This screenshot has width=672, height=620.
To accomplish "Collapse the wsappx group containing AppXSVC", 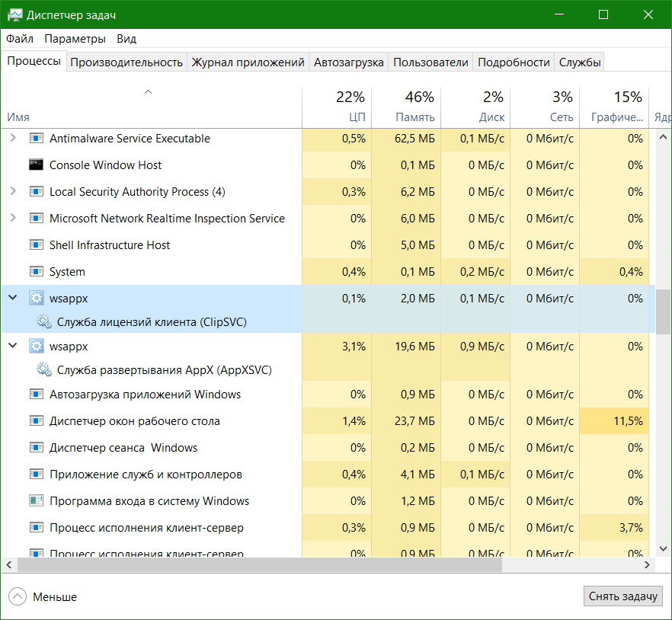I will click(x=13, y=345).
